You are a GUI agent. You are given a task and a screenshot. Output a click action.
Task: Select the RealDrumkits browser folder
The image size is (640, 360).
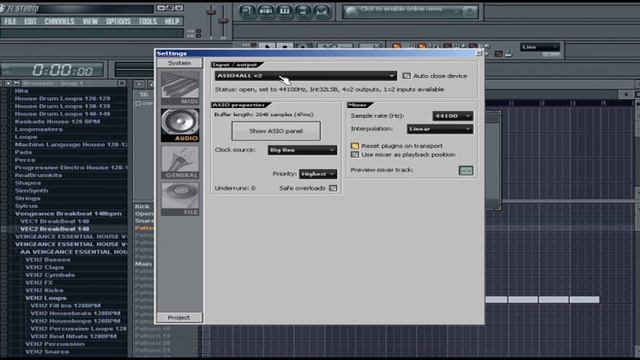(x=38, y=175)
